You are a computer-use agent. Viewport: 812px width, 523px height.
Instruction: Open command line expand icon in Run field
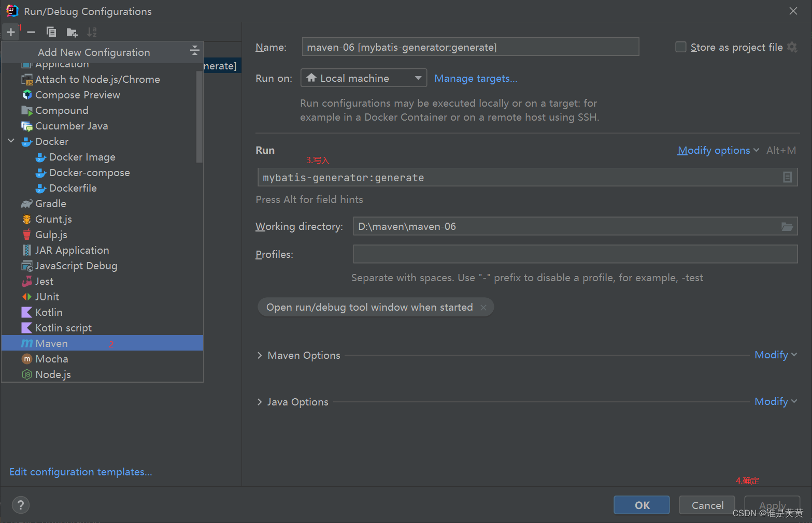(x=787, y=178)
